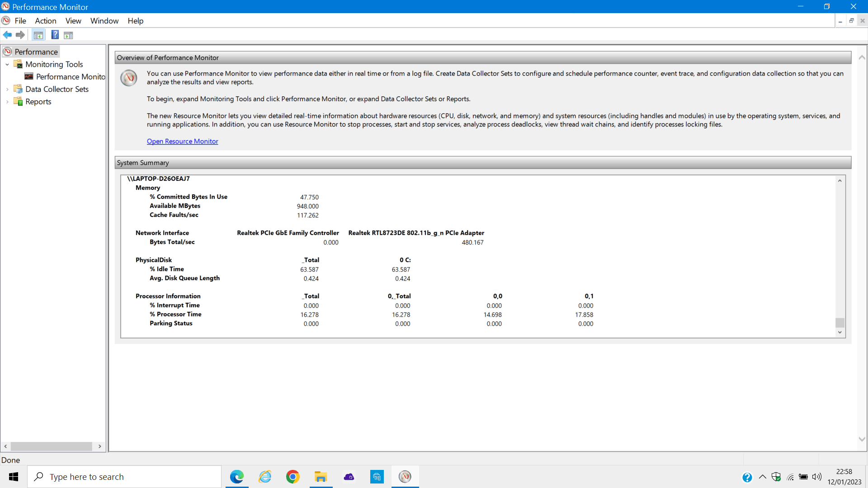Click the Back arrow toolbar icon
Image resolution: width=868 pixels, height=488 pixels.
7,35
